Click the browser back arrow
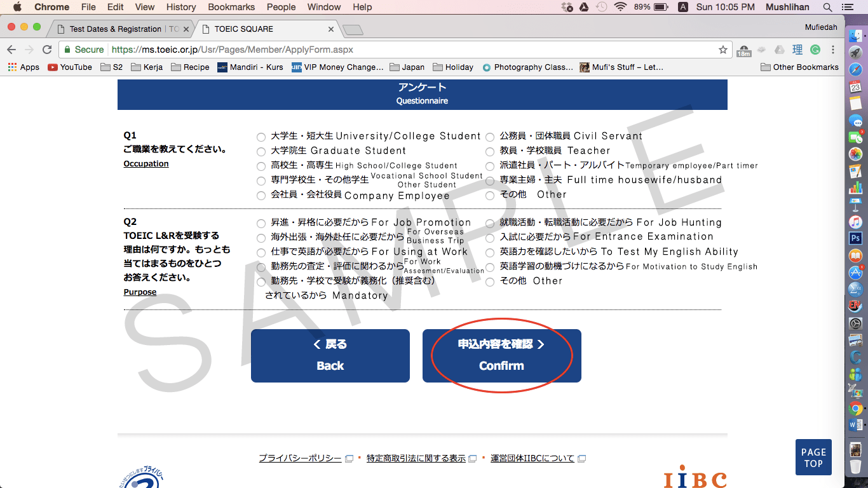868x488 pixels. point(12,50)
